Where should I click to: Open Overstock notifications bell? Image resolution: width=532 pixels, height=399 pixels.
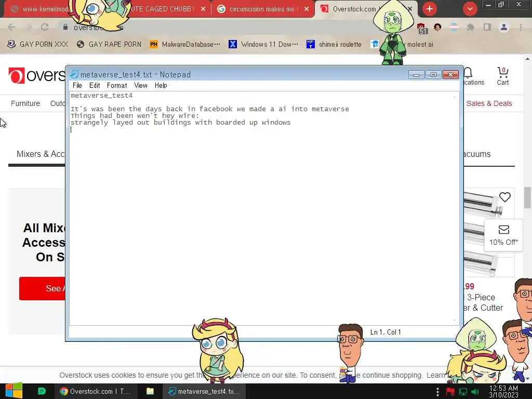[469, 73]
